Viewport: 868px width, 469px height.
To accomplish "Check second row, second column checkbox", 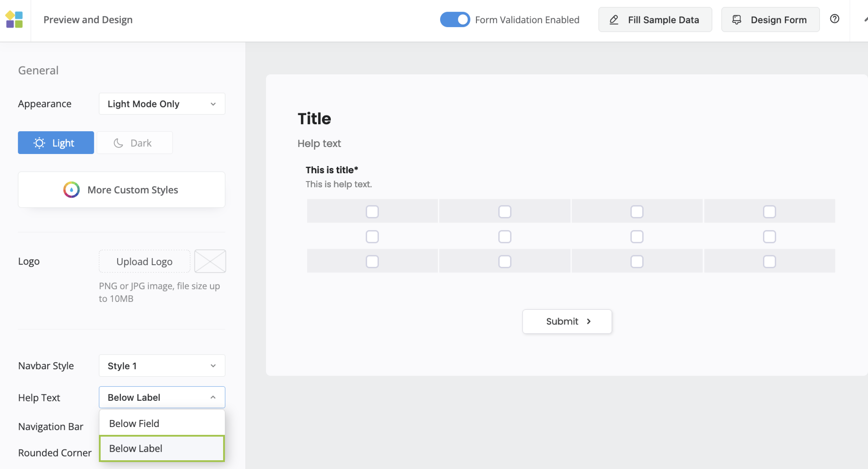I will pos(504,237).
